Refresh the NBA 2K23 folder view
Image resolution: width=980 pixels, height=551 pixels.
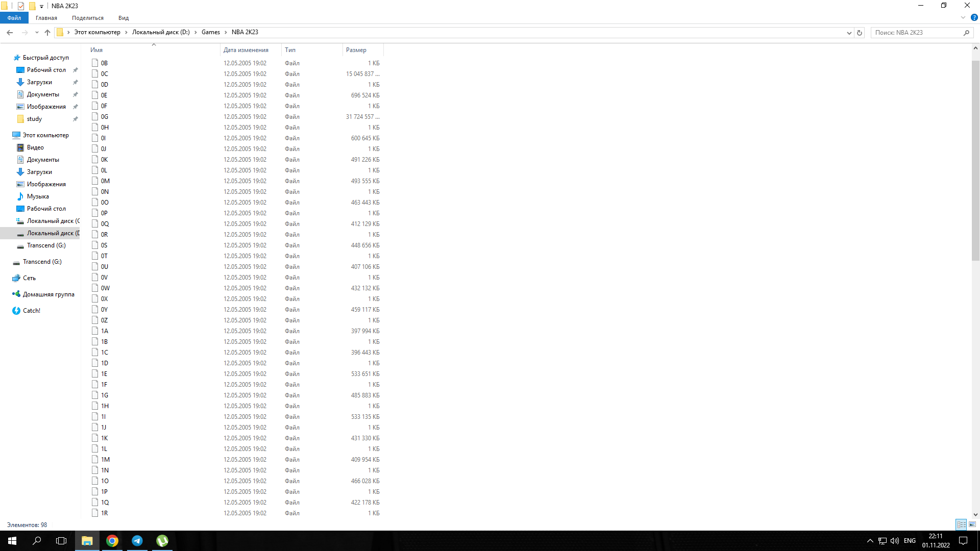pos(860,33)
